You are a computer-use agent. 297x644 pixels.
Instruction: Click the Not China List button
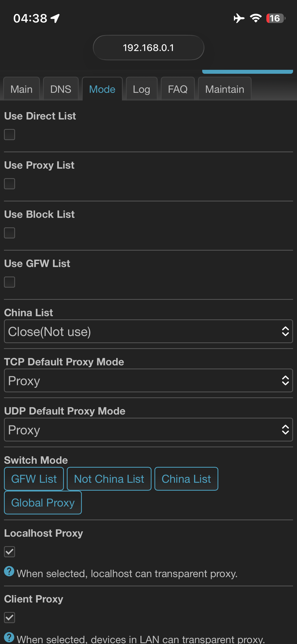[x=109, y=479]
